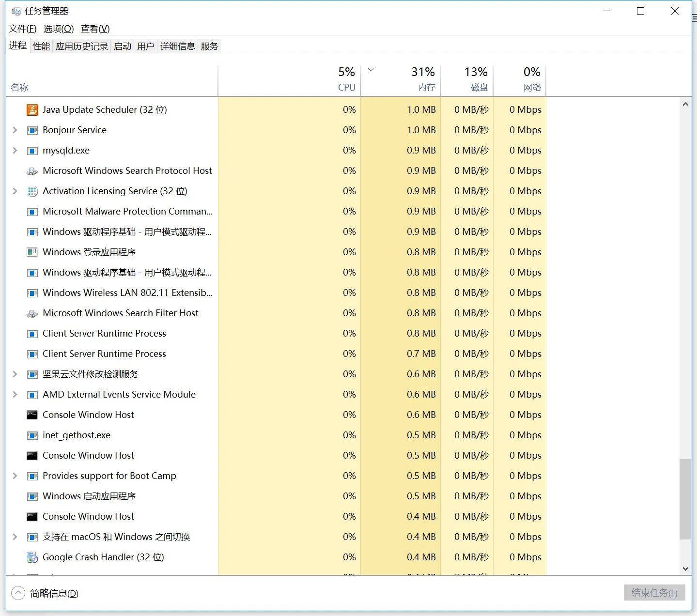Click the 简略信息(D) link
Viewport: 697px width, 616px height.
pyautogui.click(x=54, y=593)
